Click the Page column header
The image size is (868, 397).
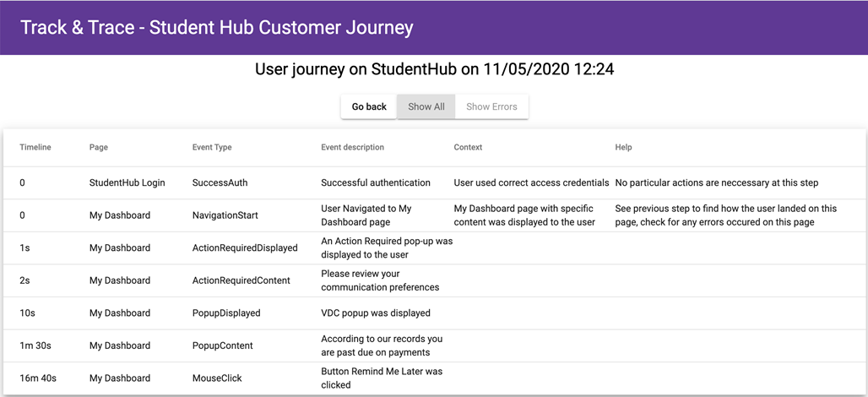(x=99, y=147)
